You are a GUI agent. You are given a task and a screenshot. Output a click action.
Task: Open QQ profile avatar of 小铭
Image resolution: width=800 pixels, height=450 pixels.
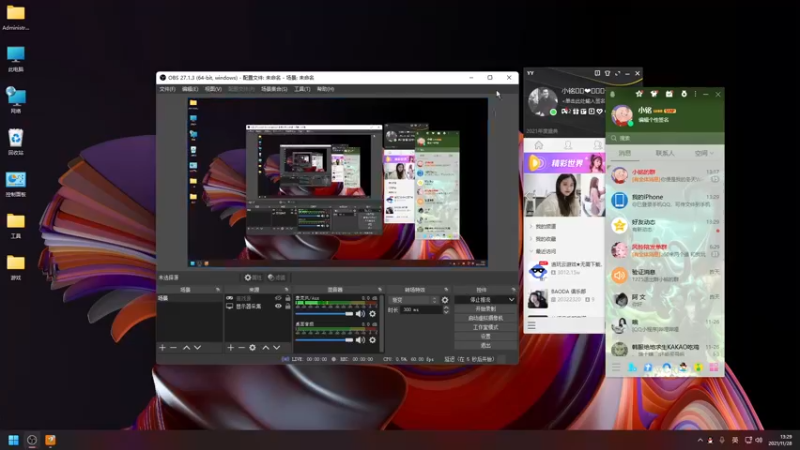(622, 115)
